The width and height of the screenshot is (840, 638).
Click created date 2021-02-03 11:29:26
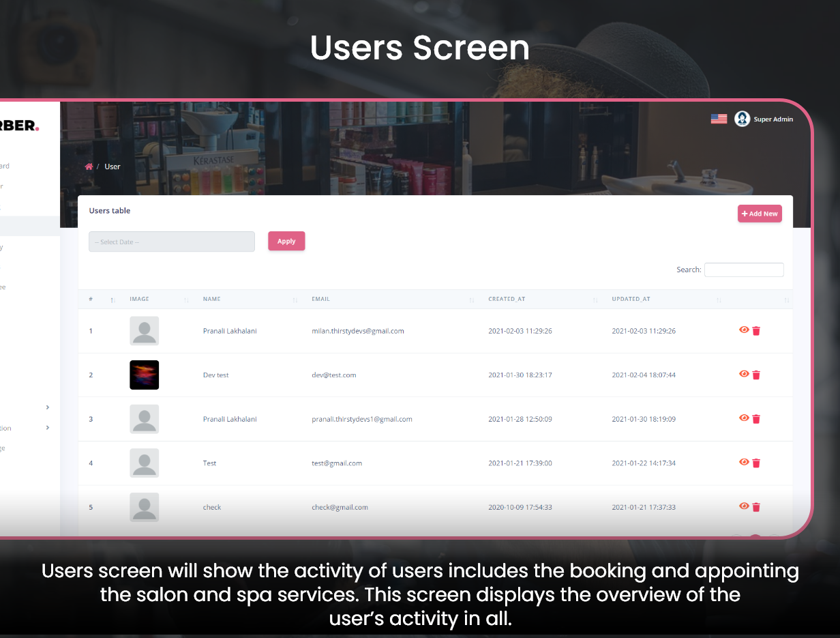point(520,331)
